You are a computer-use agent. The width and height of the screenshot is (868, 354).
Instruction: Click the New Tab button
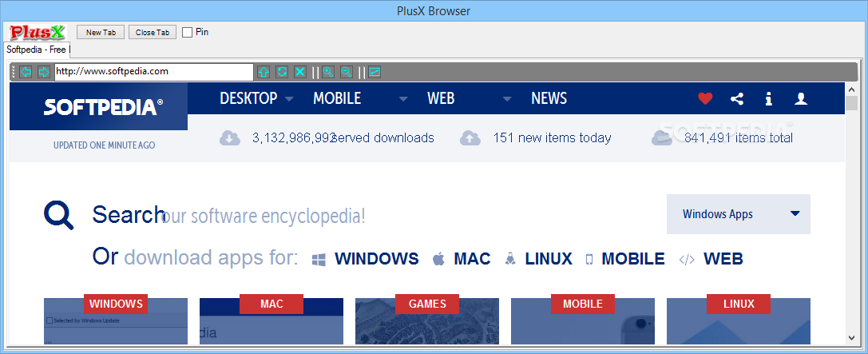[101, 32]
